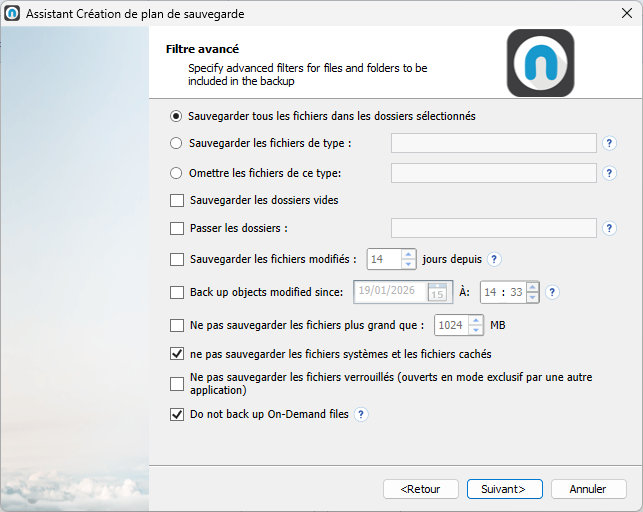The height and width of the screenshot is (512, 643).
Task: Click help icon for On-Demand files
Action: click(362, 415)
